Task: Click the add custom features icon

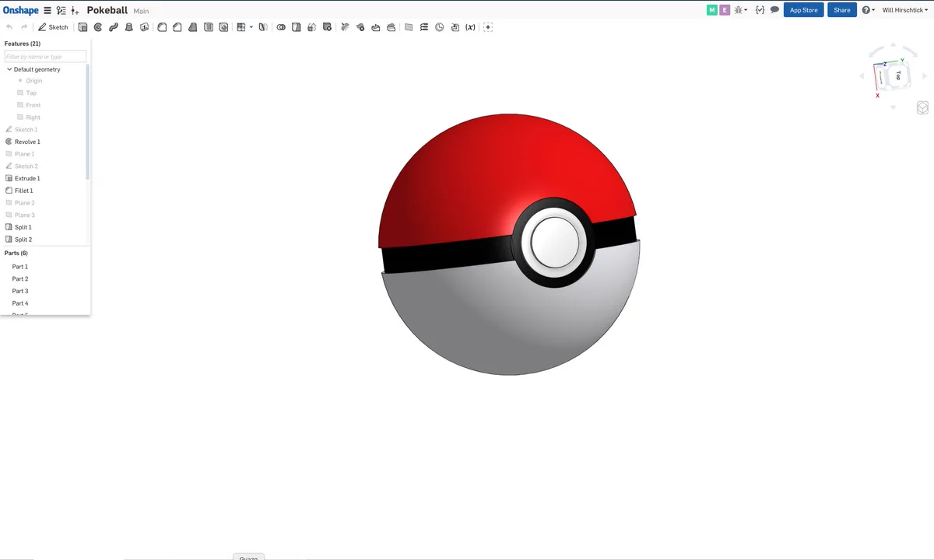Action: 488,27
